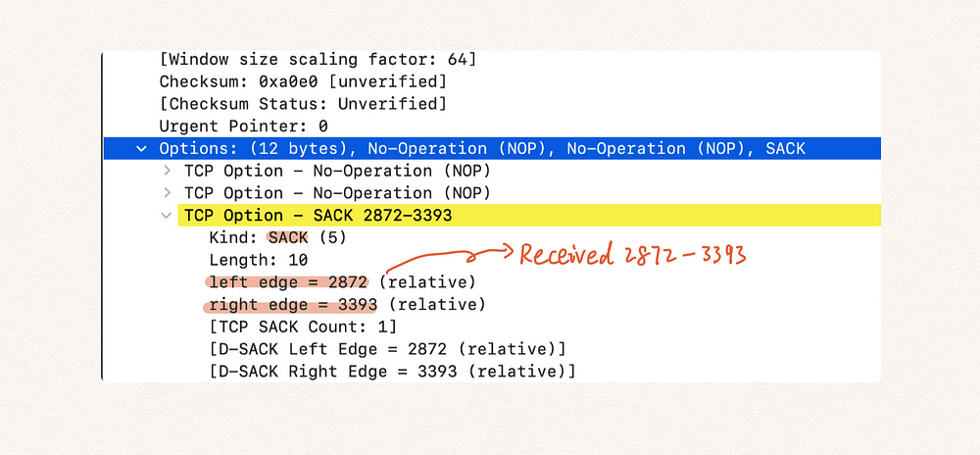Select the Length: 10 field
Image resolution: width=980 pixels, height=455 pixels.
(x=258, y=260)
